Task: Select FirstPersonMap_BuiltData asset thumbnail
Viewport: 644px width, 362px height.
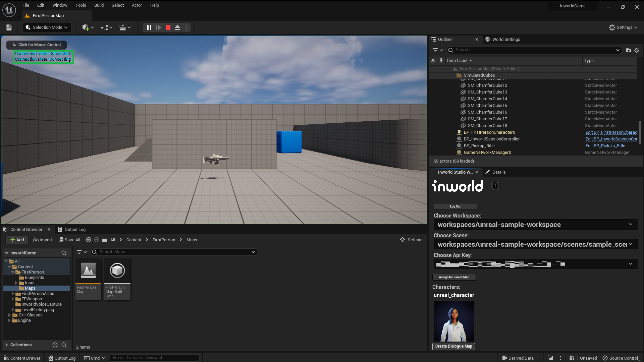Action: coord(117,279)
